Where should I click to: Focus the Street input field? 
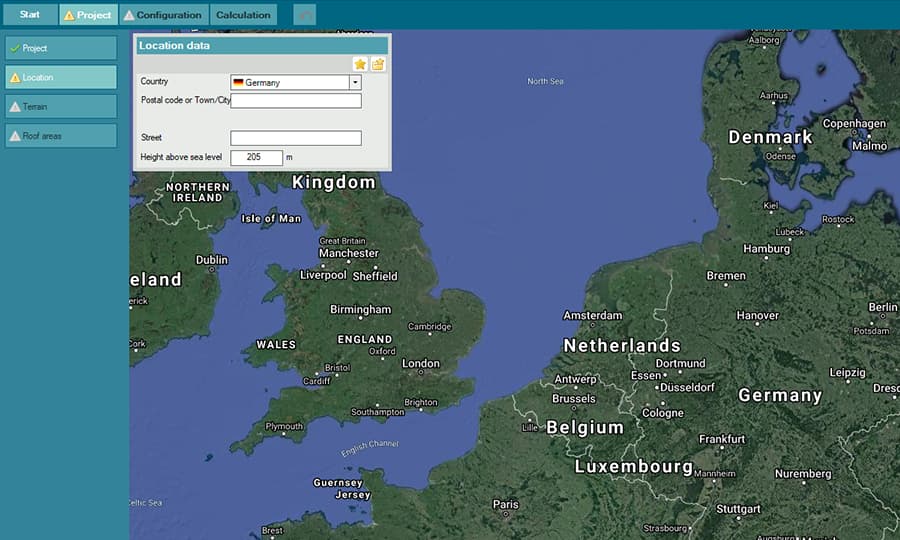[x=295, y=138]
